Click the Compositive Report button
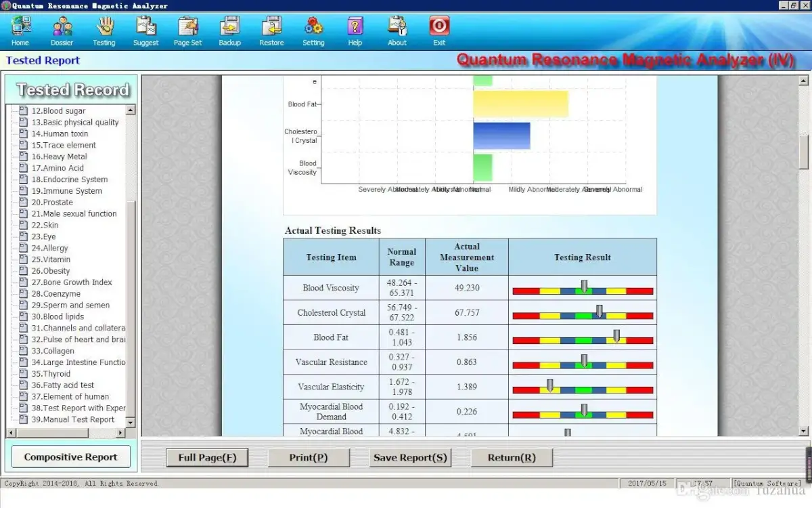 [x=71, y=457]
